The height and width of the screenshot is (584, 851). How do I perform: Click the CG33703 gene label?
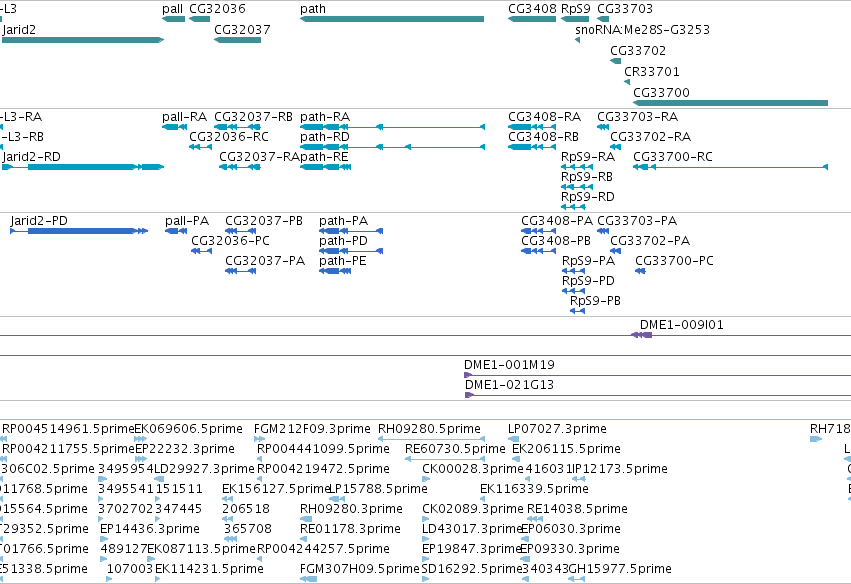click(x=625, y=9)
